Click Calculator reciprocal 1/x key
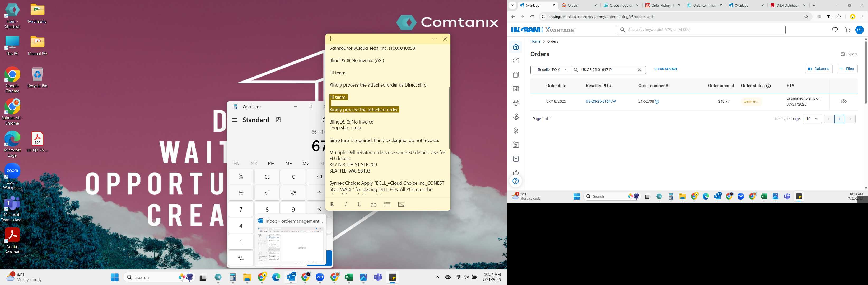The height and width of the screenshot is (285, 868). click(241, 193)
